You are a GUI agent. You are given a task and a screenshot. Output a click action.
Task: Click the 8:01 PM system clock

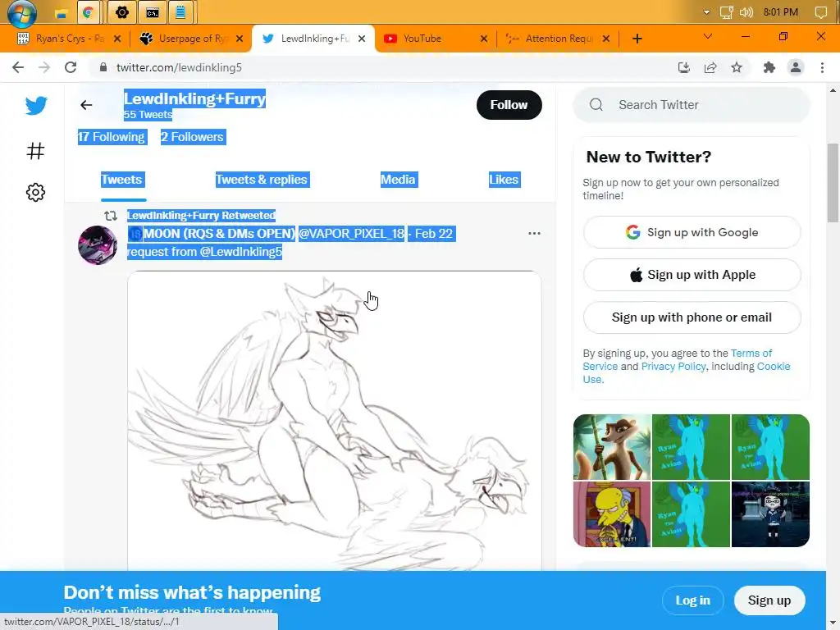[x=781, y=12]
